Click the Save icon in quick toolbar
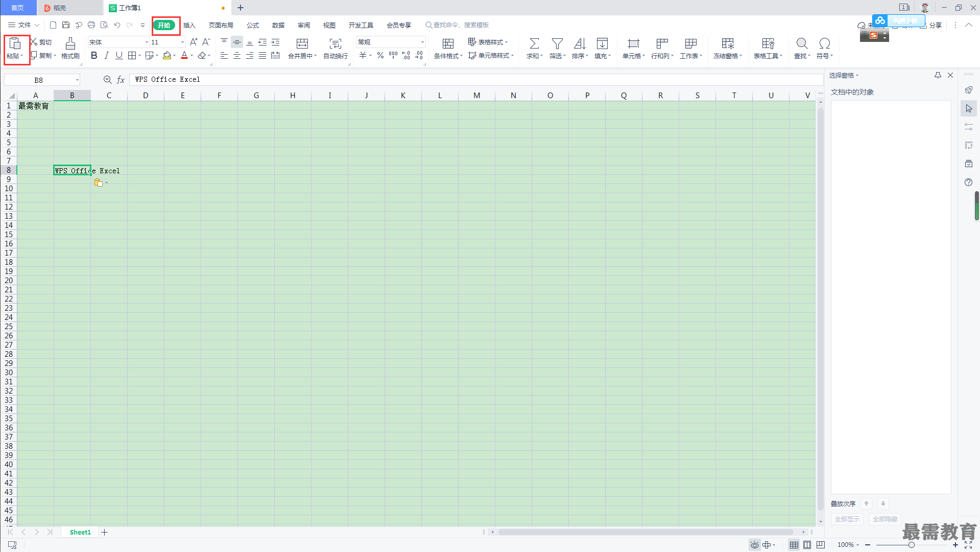 point(66,25)
